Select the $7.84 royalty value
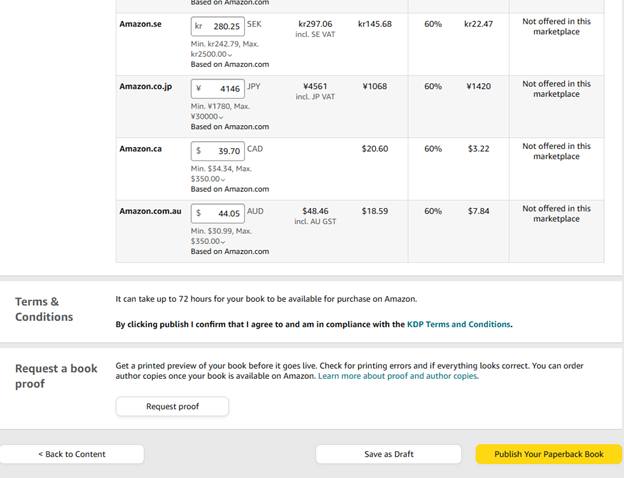Screen dimensions: 624x478 [x=478, y=211]
